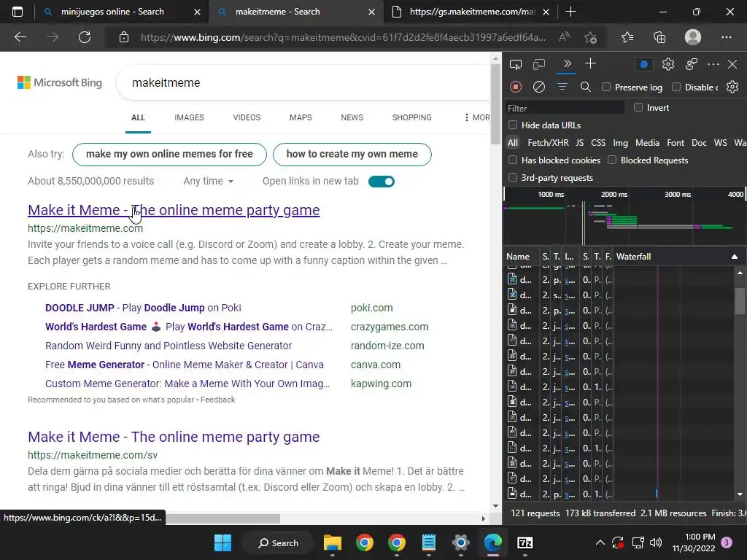Viewport: 747px width, 560px height.
Task: Filter network requests by JS
Action: 579,143
